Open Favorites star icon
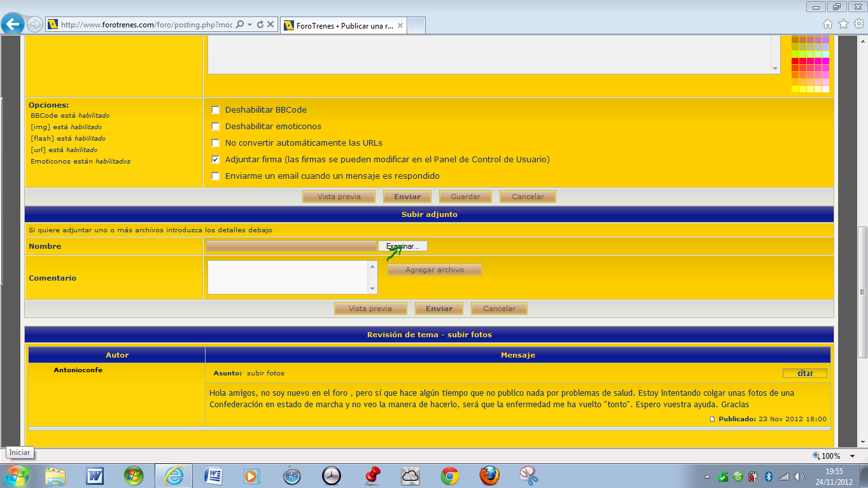The height and width of the screenshot is (488, 868). (843, 24)
